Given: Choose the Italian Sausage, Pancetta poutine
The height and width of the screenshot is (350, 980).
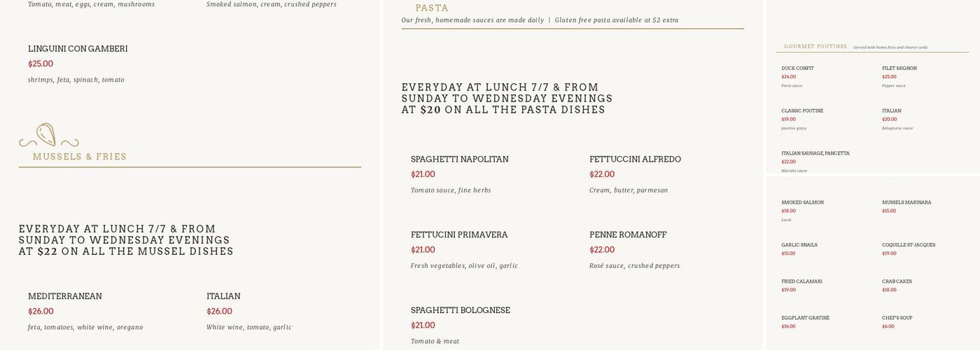Looking at the screenshot, I should tap(815, 153).
